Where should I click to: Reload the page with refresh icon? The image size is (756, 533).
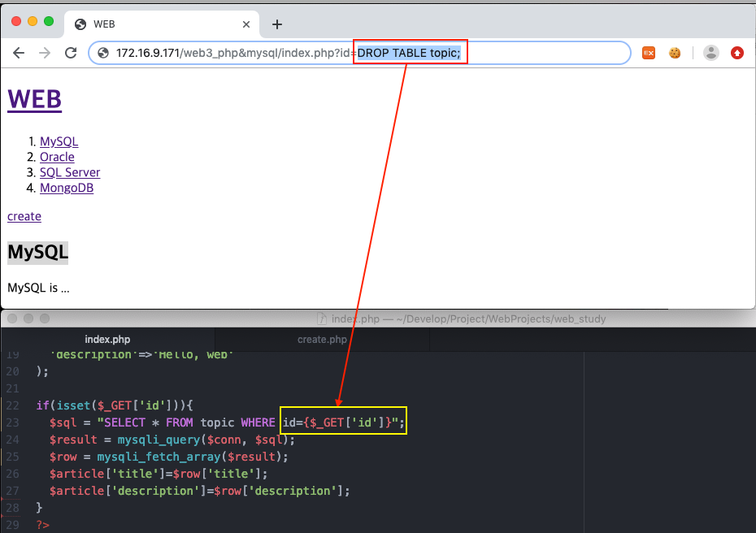[71, 53]
